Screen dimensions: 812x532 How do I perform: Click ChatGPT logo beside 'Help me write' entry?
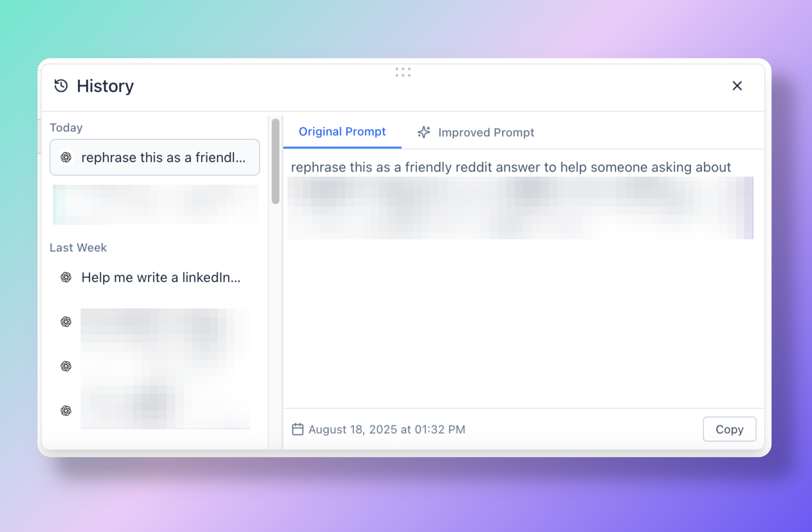point(66,277)
